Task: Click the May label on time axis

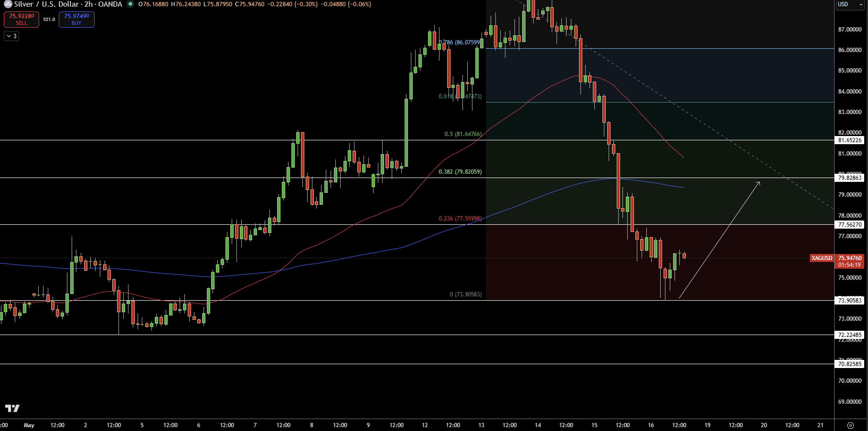Action: [x=29, y=425]
